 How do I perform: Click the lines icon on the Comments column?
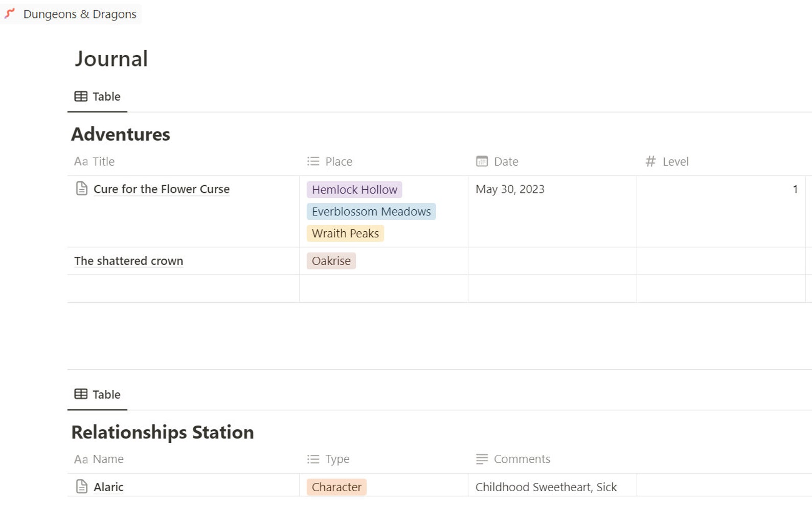pos(482,459)
